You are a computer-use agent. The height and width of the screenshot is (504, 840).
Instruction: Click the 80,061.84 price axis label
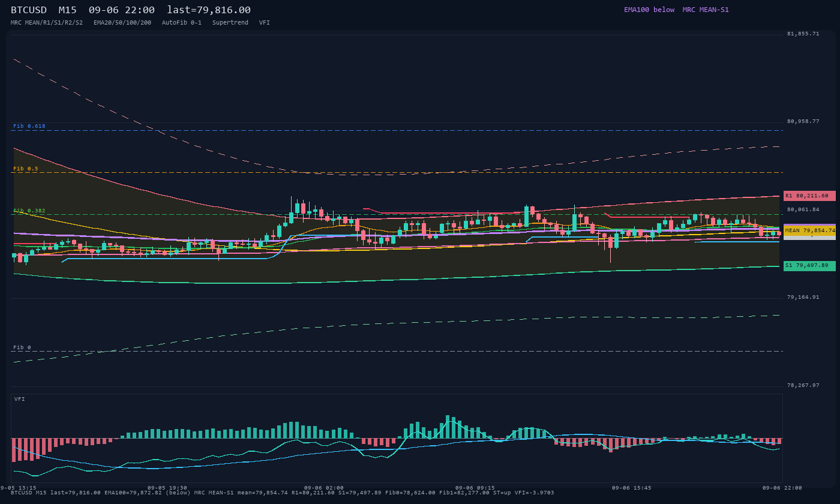click(x=803, y=209)
